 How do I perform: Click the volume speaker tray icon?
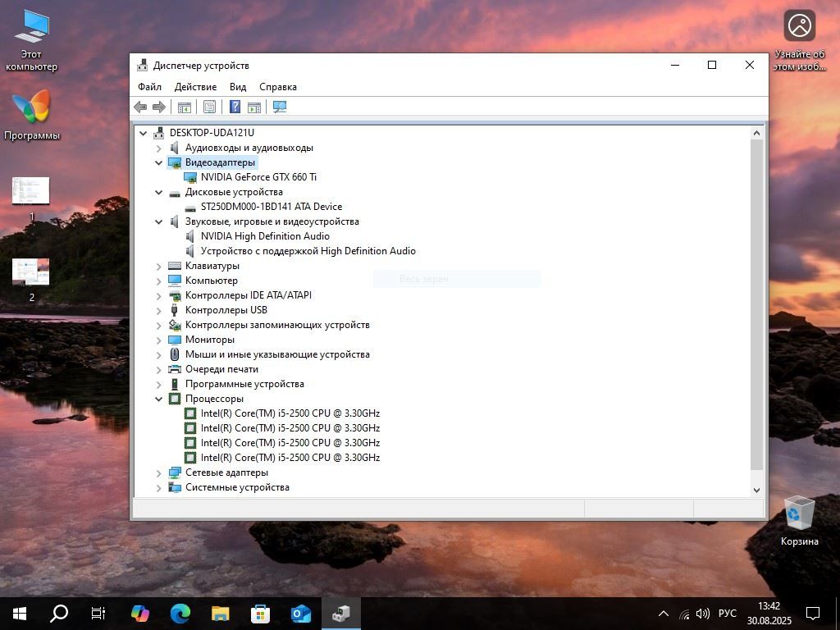(702, 614)
